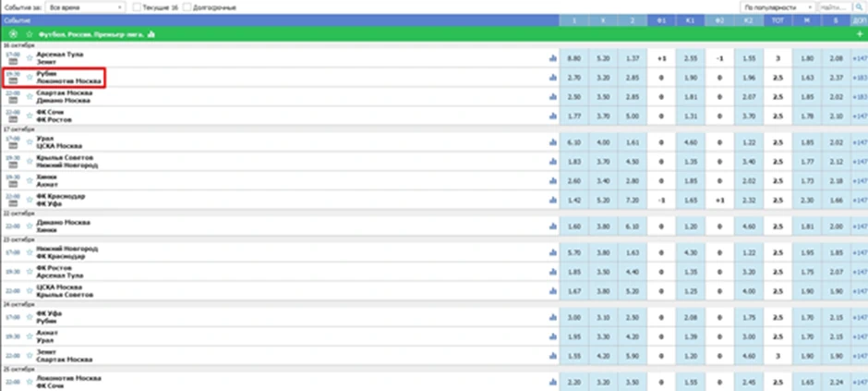Star the Крылья Советов – Нижний Новгород match

point(30,162)
